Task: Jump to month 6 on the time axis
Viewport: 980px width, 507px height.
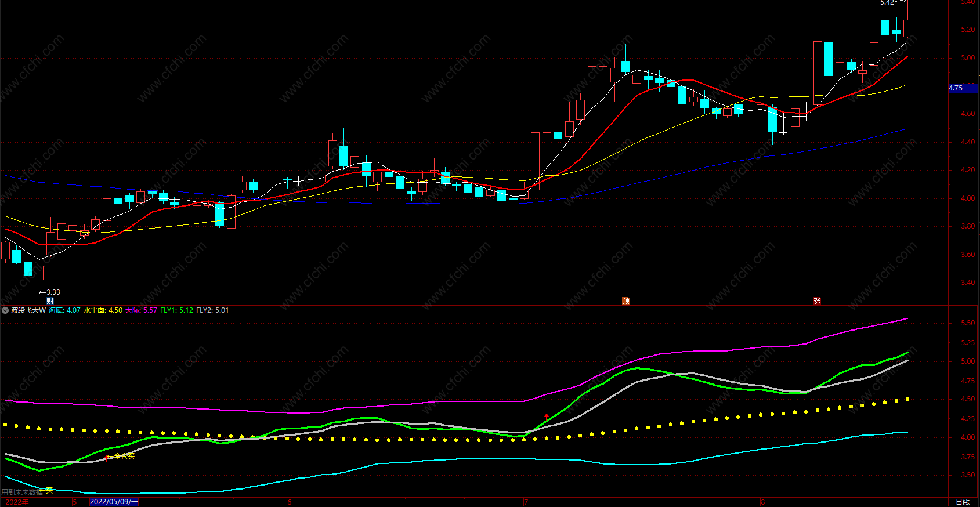Action: (x=289, y=502)
